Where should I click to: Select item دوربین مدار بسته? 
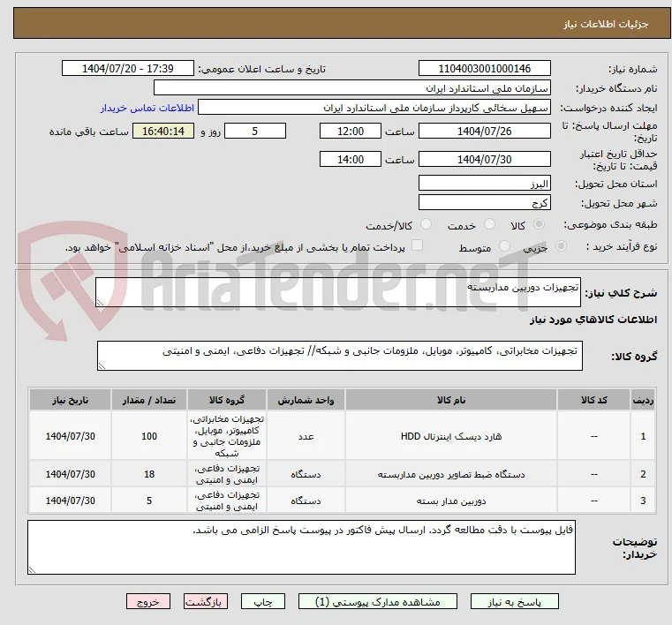pos(451,501)
